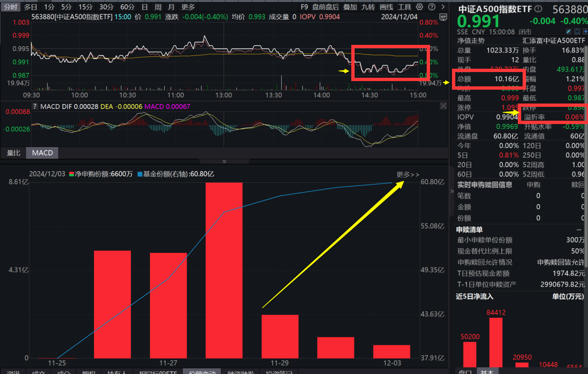
Task: Click the pencil edit icon under the price
Action: point(568,31)
